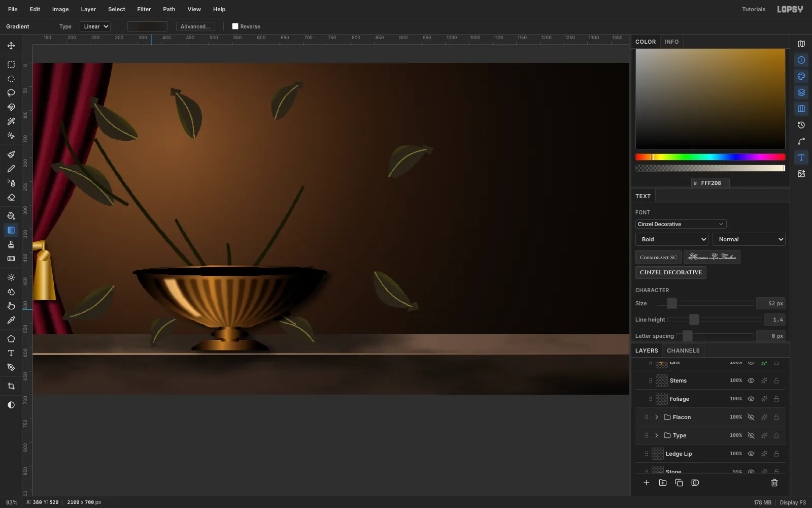This screenshot has width=812, height=508.
Task: Delete layer with the trash icon
Action: [x=774, y=483]
